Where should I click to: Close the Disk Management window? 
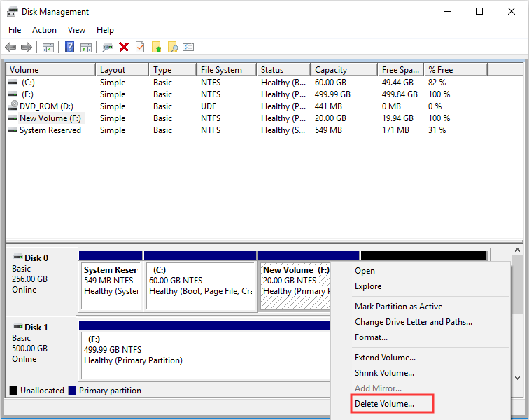tap(512, 11)
